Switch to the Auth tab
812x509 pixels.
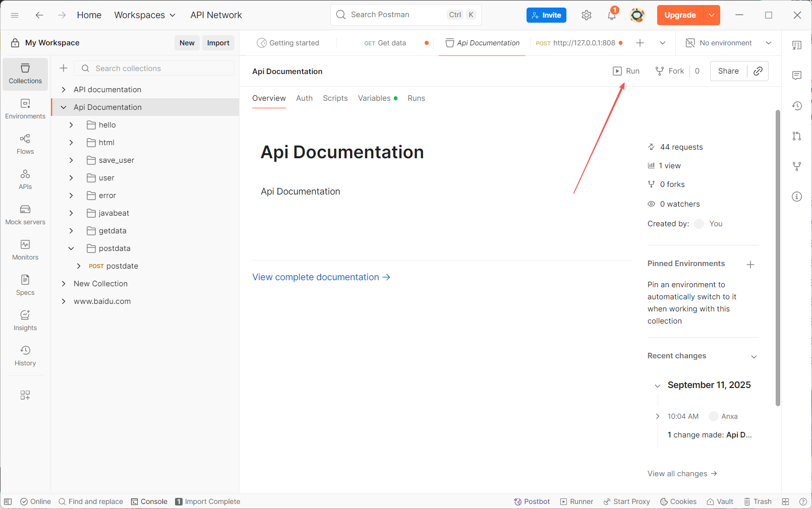304,98
